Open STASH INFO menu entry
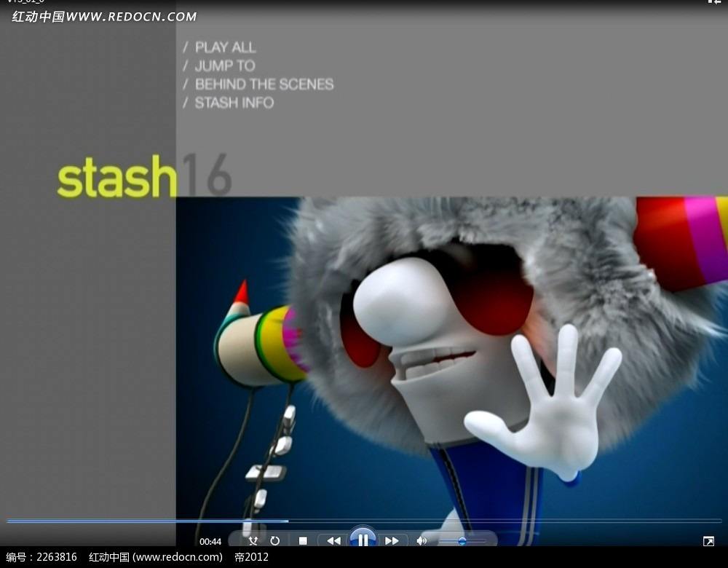728x568 pixels. (234, 103)
